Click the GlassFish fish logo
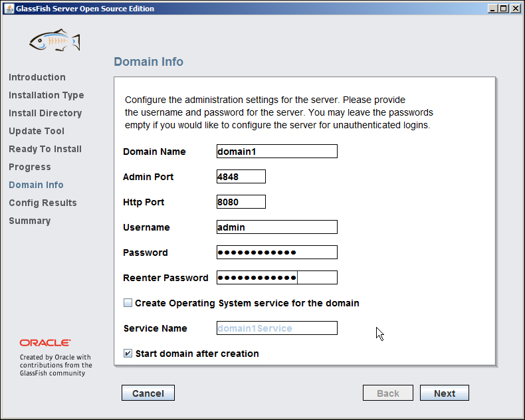The image size is (525, 420). coord(54,41)
